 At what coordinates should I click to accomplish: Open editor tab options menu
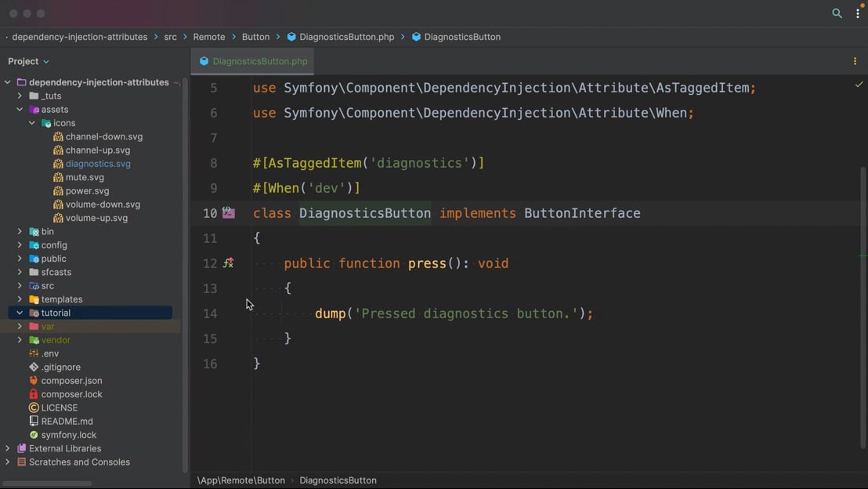(x=855, y=61)
